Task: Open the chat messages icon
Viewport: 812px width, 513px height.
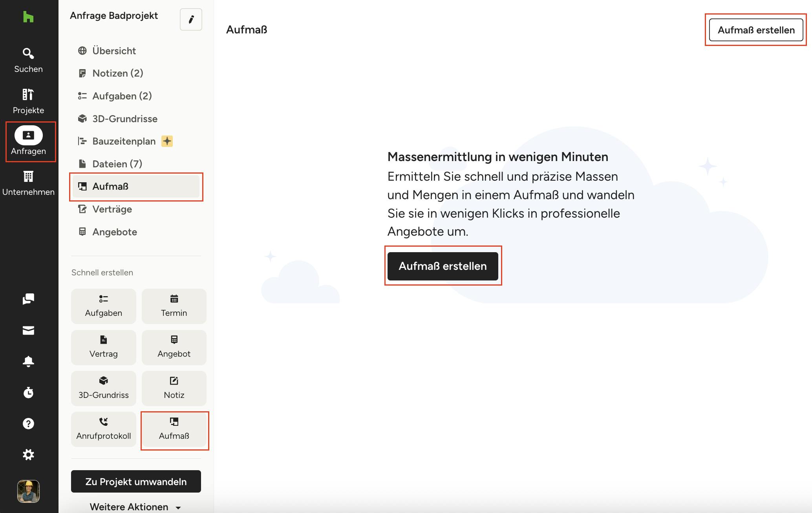Action: coord(28,299)
